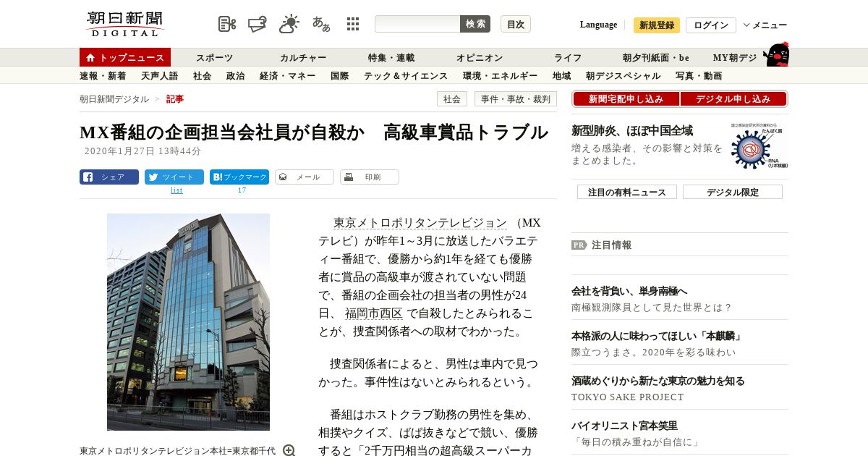Open 会社を背負い、単身南極へ link
Screen dimensions: 868x456
point(629,291)
